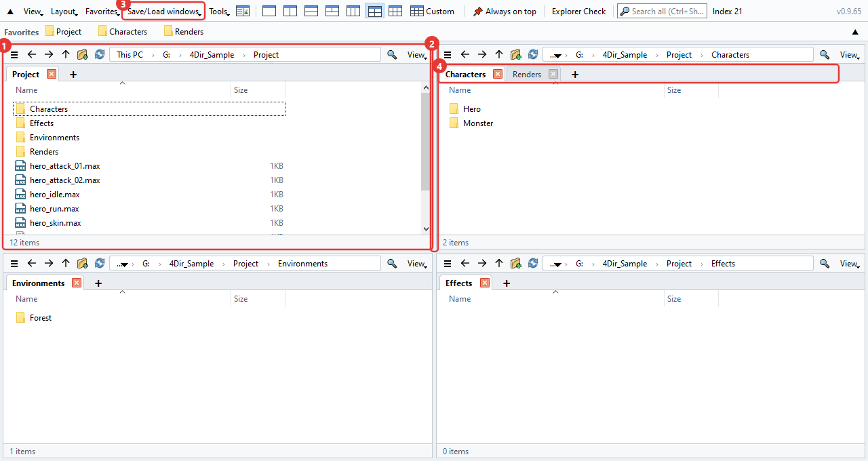The image size is (868, 461).
Task: Open the Renders favorite shortcut
Action: point(183,31)
